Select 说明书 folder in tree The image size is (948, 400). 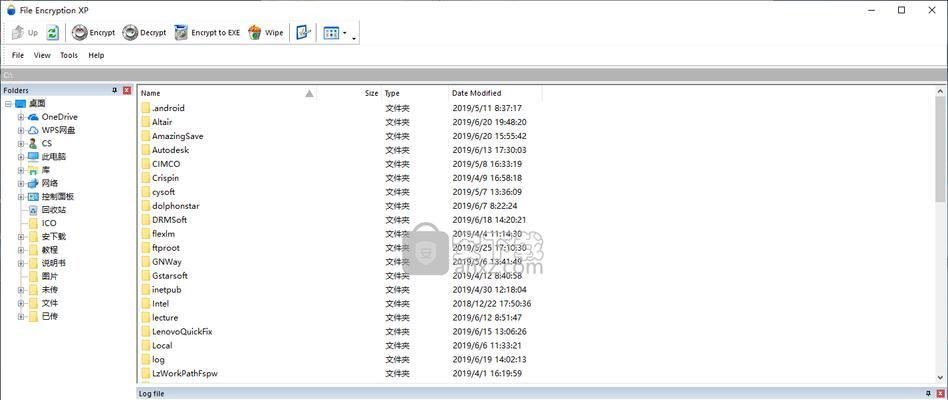pyautogui.click(x=53, y=263)
